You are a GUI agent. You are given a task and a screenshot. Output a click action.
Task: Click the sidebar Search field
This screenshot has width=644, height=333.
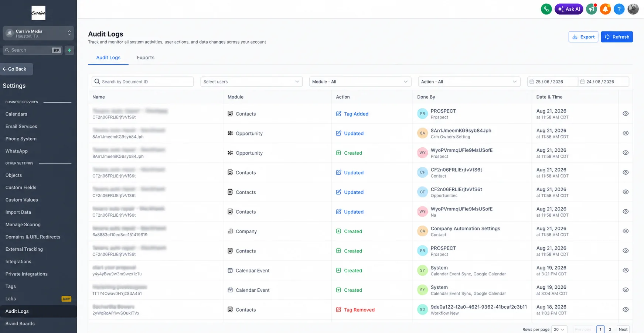[x=33, y=50]
